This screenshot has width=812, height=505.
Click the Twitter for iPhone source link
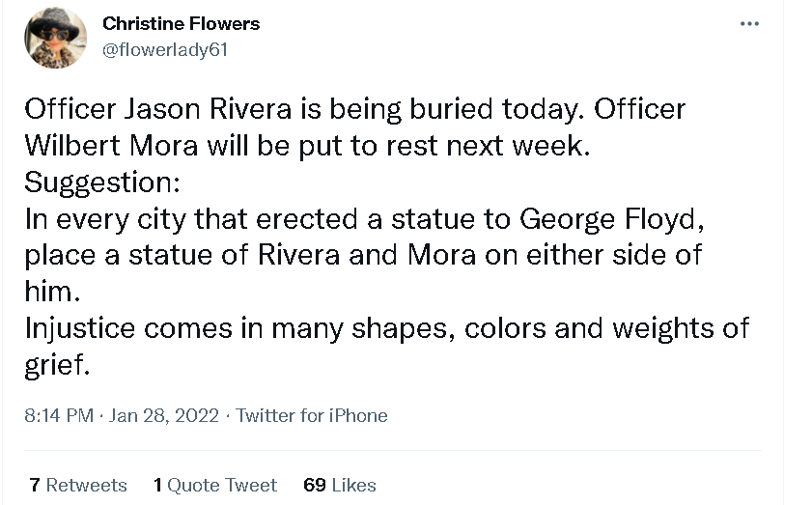tap(312, 416)
